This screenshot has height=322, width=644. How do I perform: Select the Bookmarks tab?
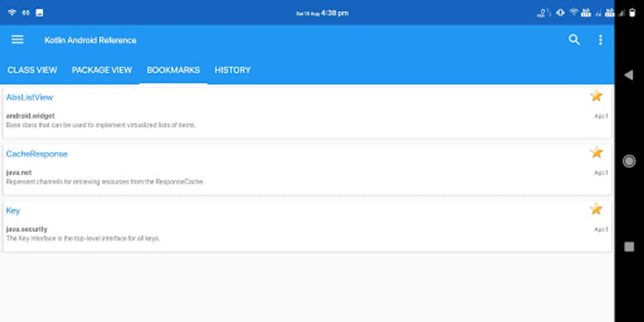click(173, 70)
